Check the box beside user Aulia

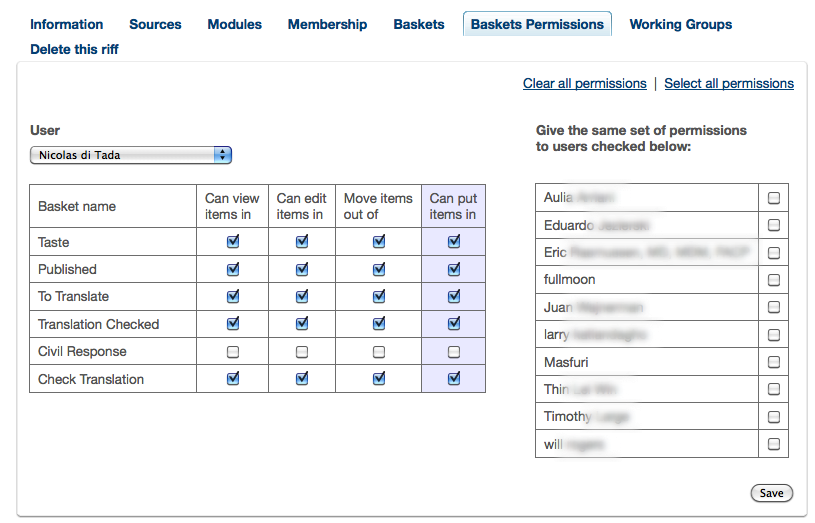(x=774, y=198)
